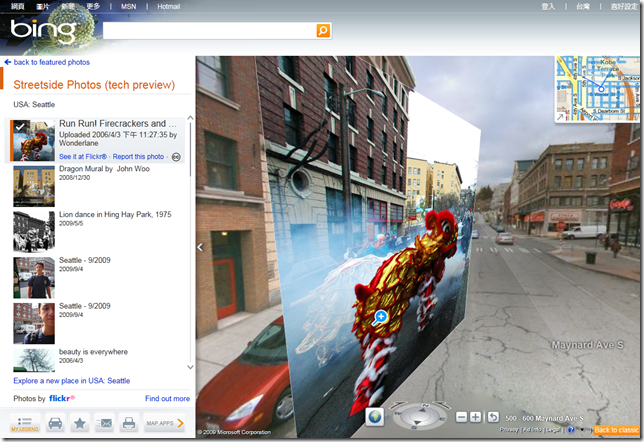
Task: Click Back to classic button
Action: pos(616,430)
